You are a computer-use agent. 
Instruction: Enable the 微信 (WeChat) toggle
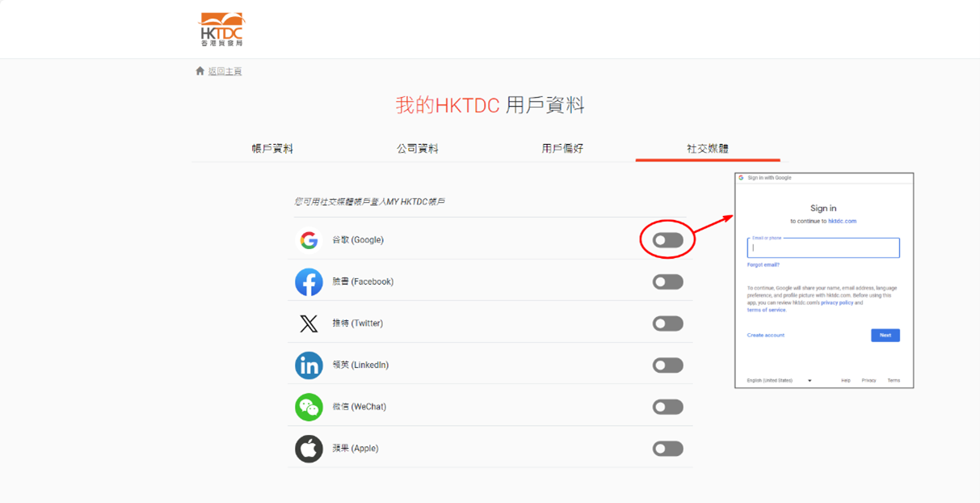click(x=668, y=407)
